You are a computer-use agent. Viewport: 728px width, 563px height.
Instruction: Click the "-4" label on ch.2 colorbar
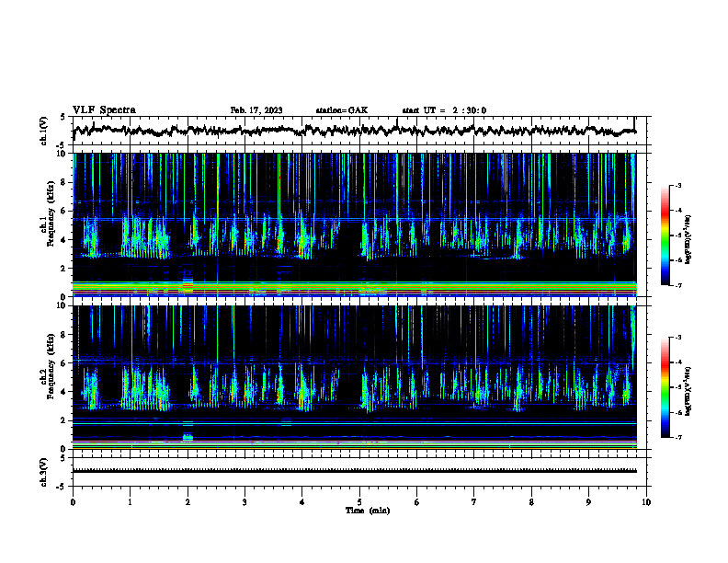[678, 362]
